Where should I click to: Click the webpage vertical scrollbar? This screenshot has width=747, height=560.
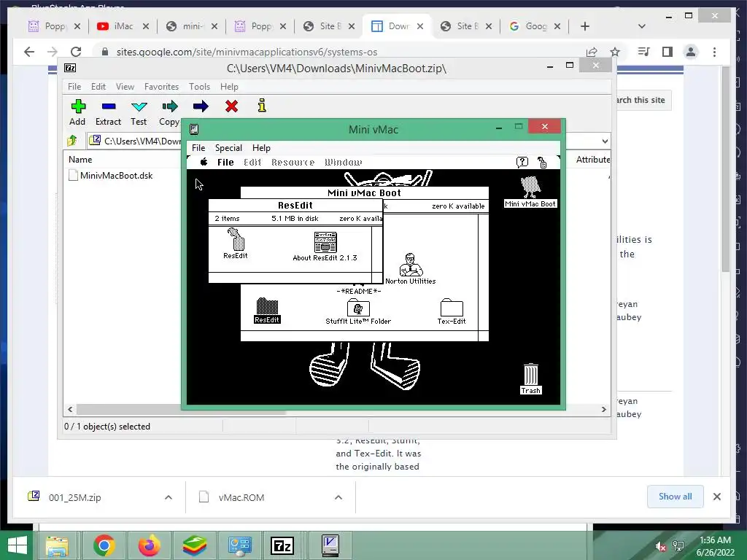726,169
